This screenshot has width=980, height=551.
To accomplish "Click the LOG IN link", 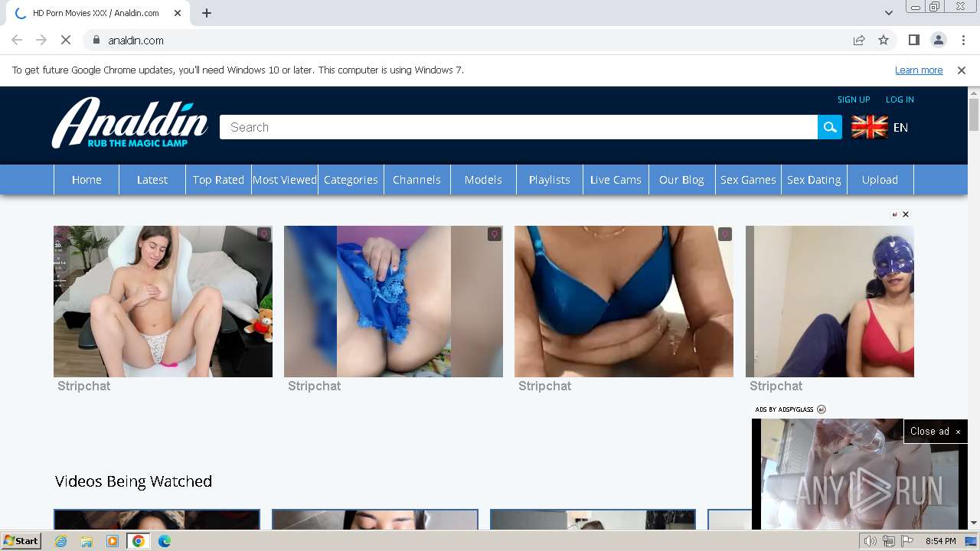I will [x=900, y=99].
